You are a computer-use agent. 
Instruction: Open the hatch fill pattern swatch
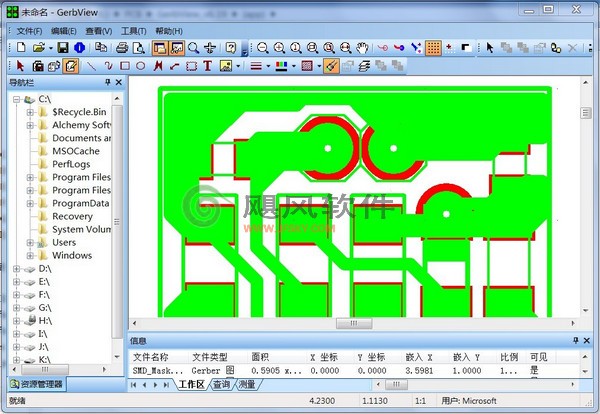[x=307, y=66]
